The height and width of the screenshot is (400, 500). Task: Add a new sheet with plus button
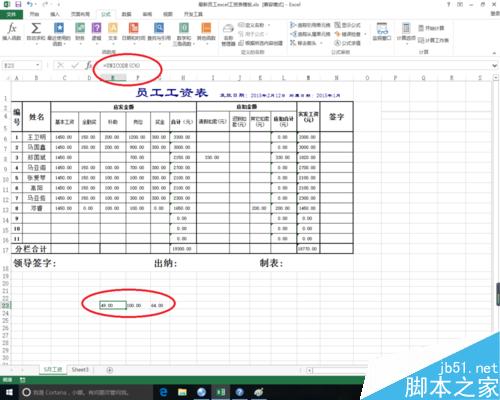click(x=110, y=370)
